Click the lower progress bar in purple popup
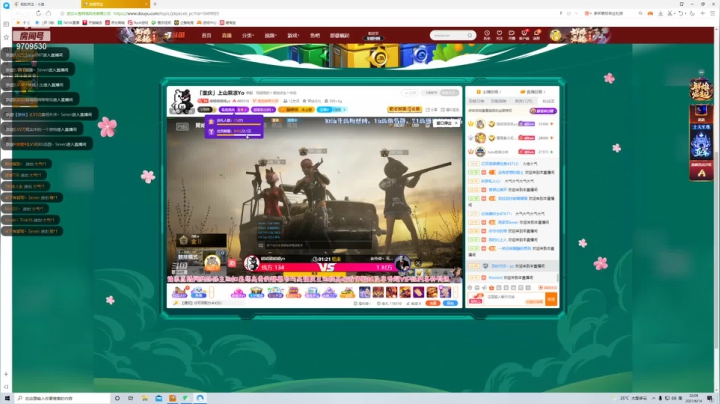The height and width of the screenshot is (404, 720). click(239, 135)
